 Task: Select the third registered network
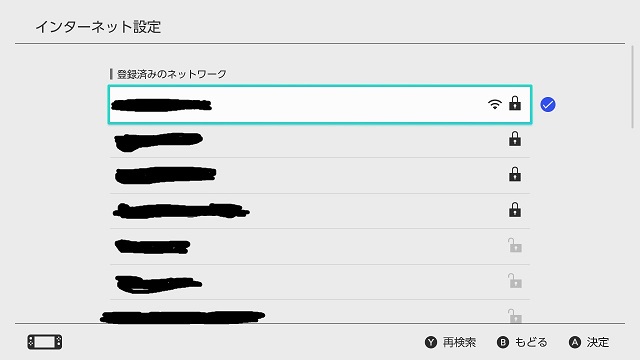click(x=320, y=176)
